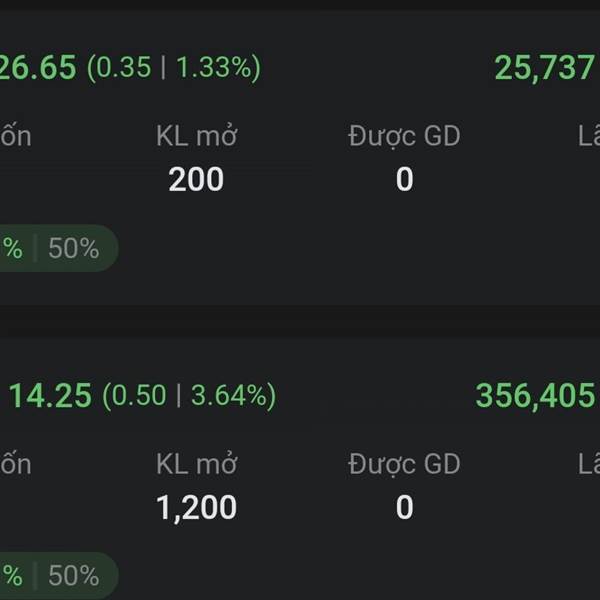Viewport: 600px width, 600px height.
Task: Tap the 14.25 current price value
Action: (x=50, y=395)
